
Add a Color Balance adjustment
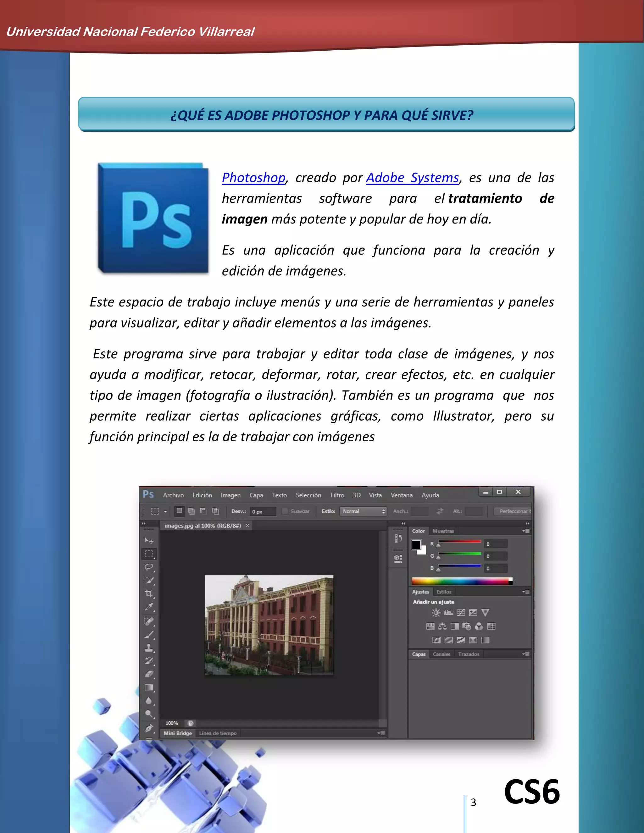[442, 626]
